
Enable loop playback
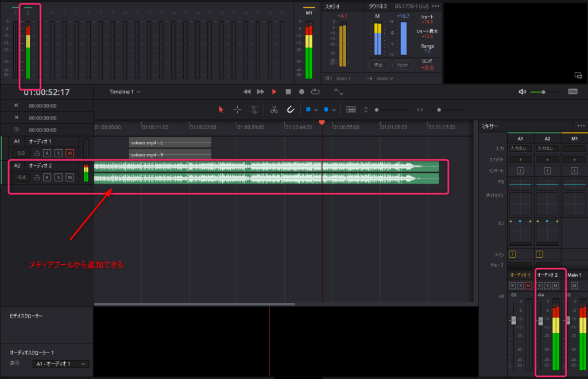315,92
